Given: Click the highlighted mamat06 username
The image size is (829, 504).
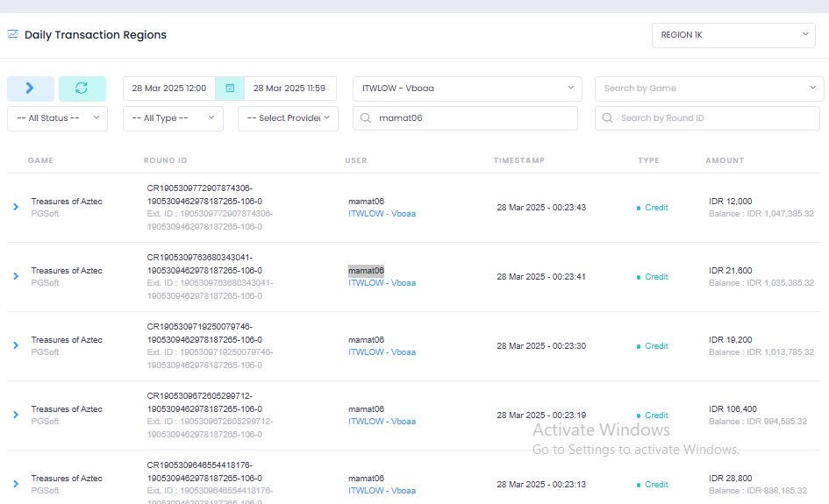Looking at the screenshot, I should [366, 271].
